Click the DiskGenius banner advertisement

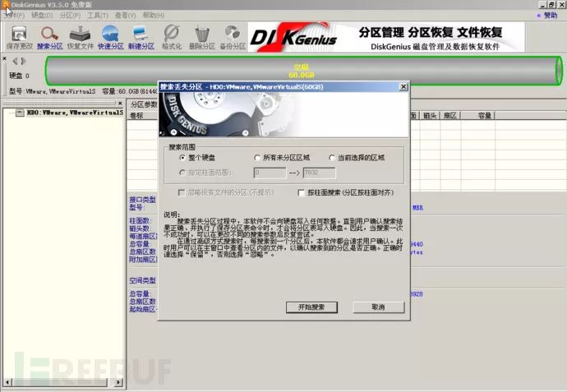coord(386,37)
